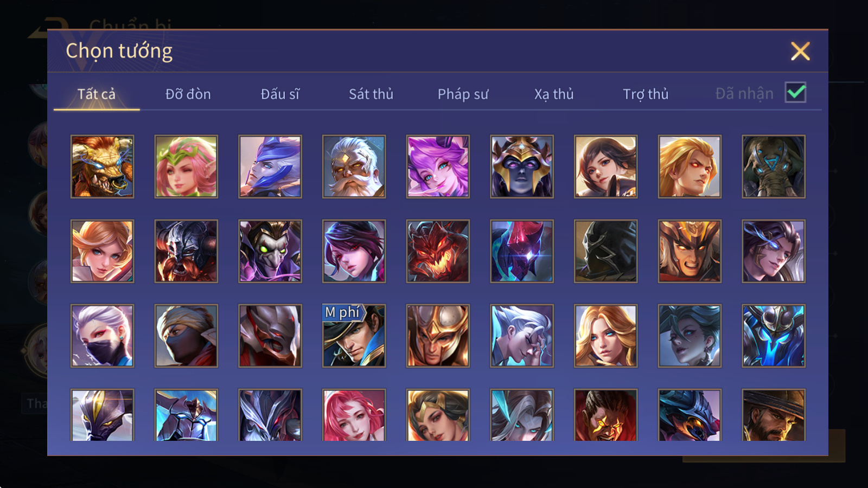Choose the pink-haired hero with green crown
The height and width of the screenshot is (488, 868).
click(186, 166)
